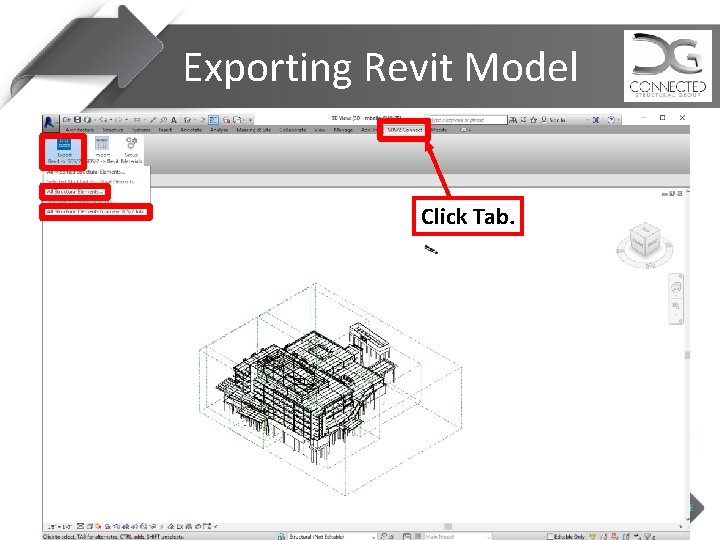This screenshot has height=540, width=720.
Task: Expand the quick access toolbar customize arrow
Action: (251, 120)
